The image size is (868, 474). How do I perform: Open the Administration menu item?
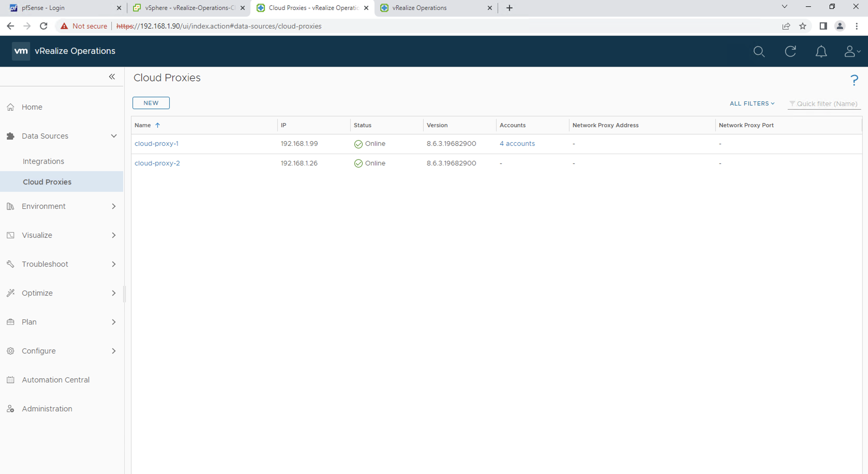[47, 409]
